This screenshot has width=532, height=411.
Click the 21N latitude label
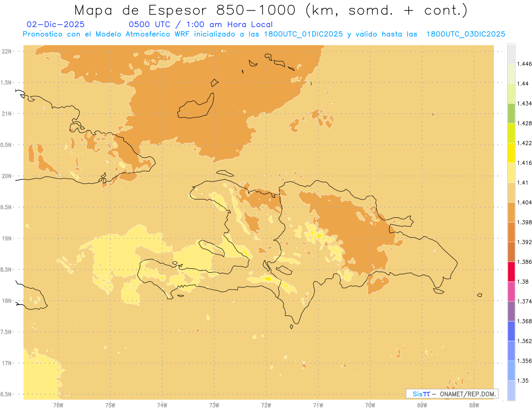[x=6, y=114]
